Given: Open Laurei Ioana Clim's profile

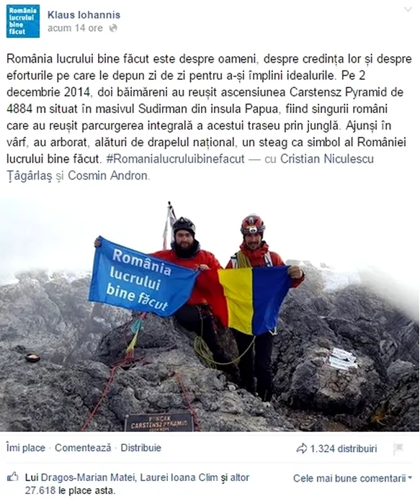Looking at the screenshot, I should point(179,477).
